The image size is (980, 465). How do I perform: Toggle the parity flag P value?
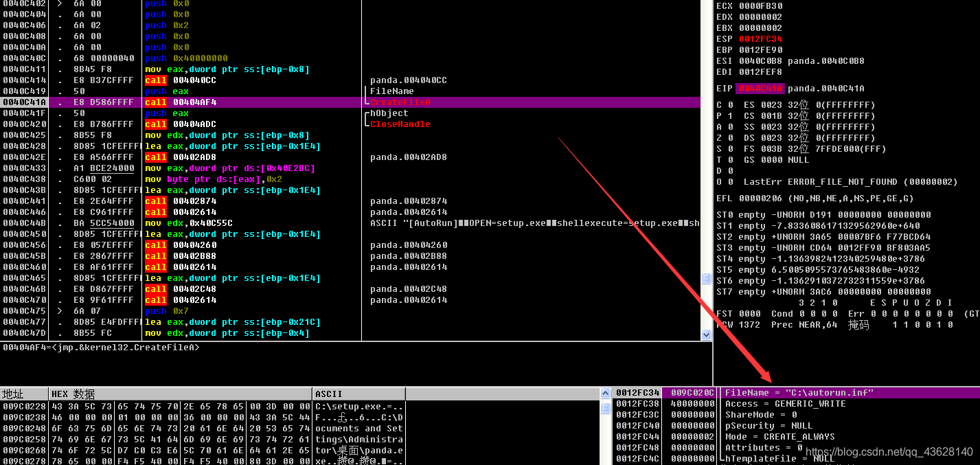pos(729,116)
